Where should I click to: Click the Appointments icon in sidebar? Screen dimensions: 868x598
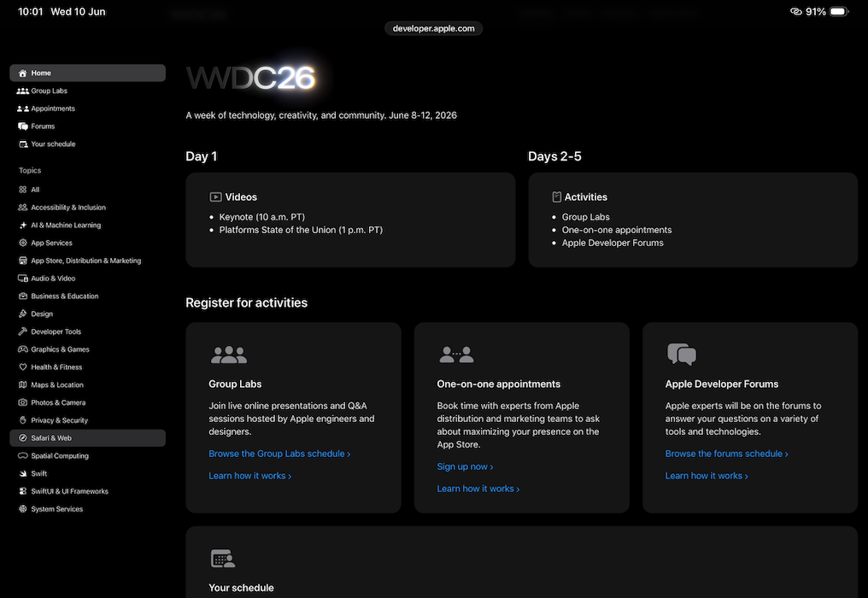(x=23, y=108)
